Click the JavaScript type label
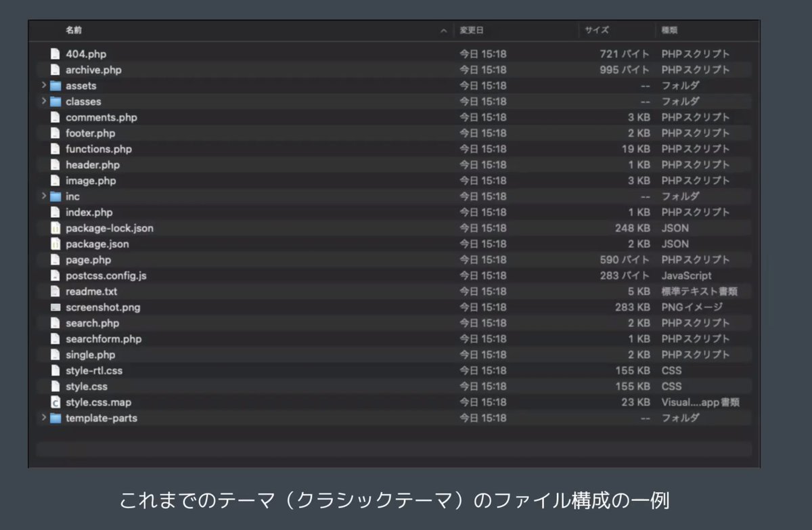 click(x=687, y=275)
